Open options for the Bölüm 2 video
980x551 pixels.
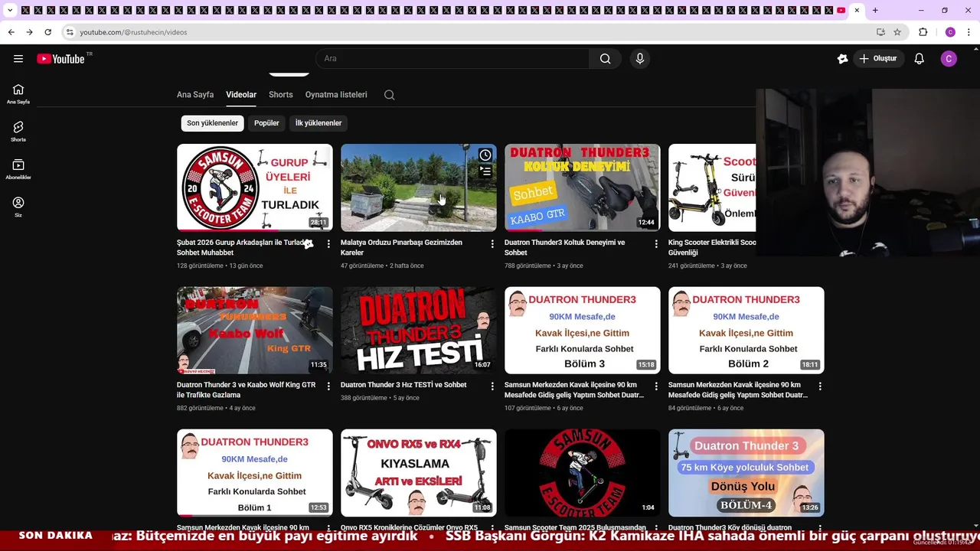tap(820, 386)
